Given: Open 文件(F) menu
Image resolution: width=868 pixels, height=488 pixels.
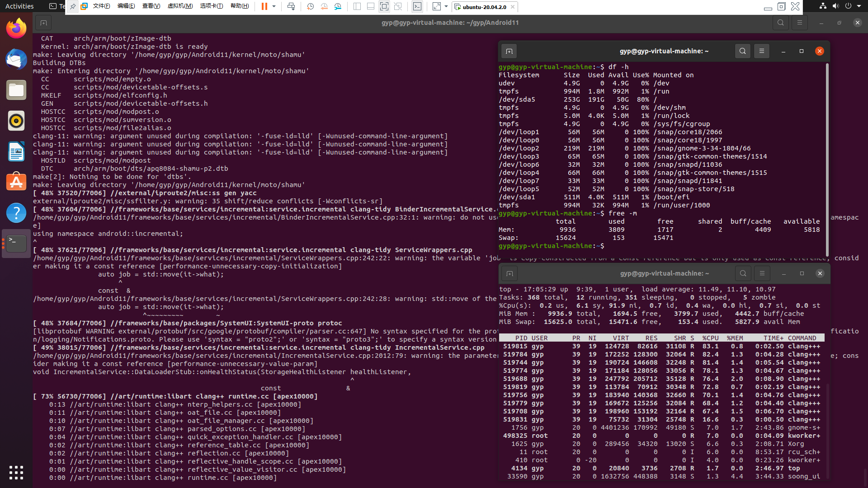Looking at the screenshot, I should coord(101,6).
